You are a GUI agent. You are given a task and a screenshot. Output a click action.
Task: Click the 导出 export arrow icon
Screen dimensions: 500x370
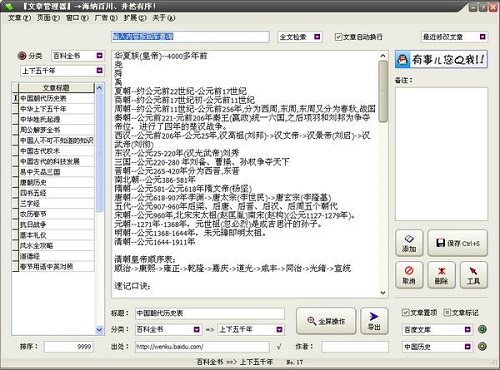(x=374, y=316)
